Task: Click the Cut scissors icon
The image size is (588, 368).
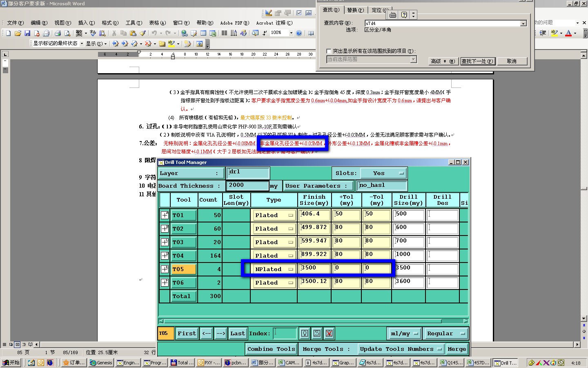Action: tap(114, 33)
